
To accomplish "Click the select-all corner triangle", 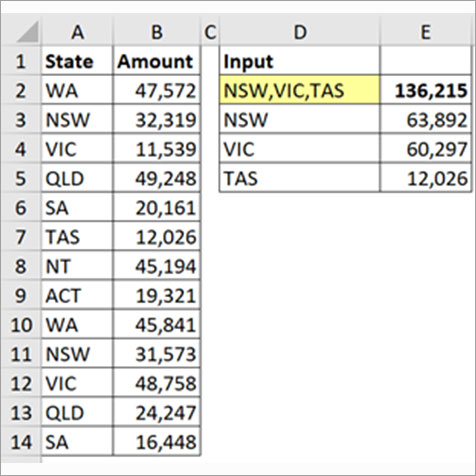I will click(27, 32).
